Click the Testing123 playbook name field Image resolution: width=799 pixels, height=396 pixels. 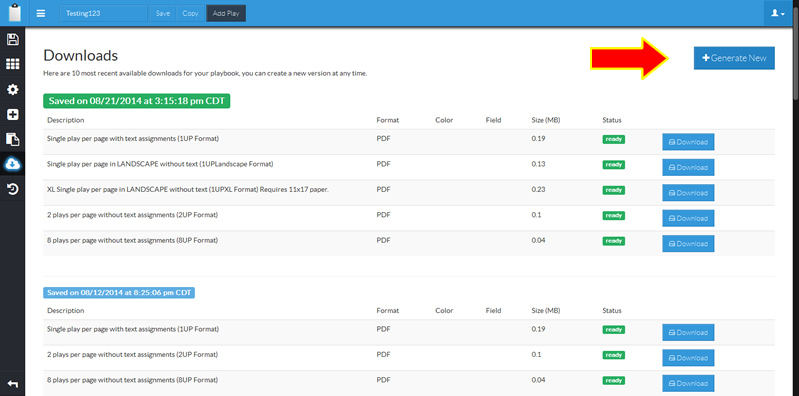point(104,14)
